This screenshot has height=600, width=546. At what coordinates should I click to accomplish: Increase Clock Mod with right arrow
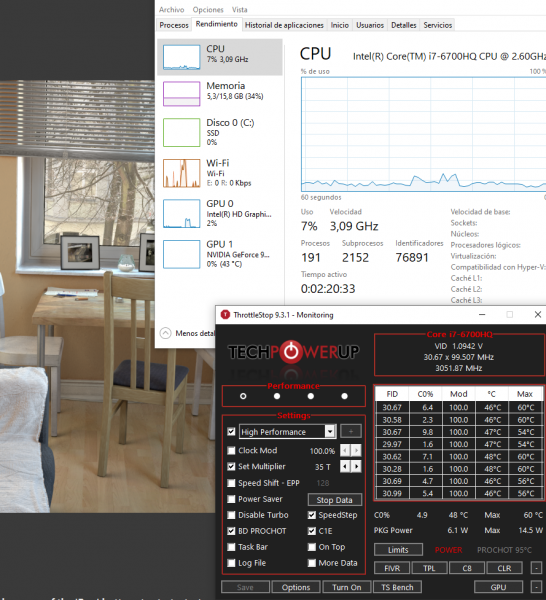coord(356,450)
